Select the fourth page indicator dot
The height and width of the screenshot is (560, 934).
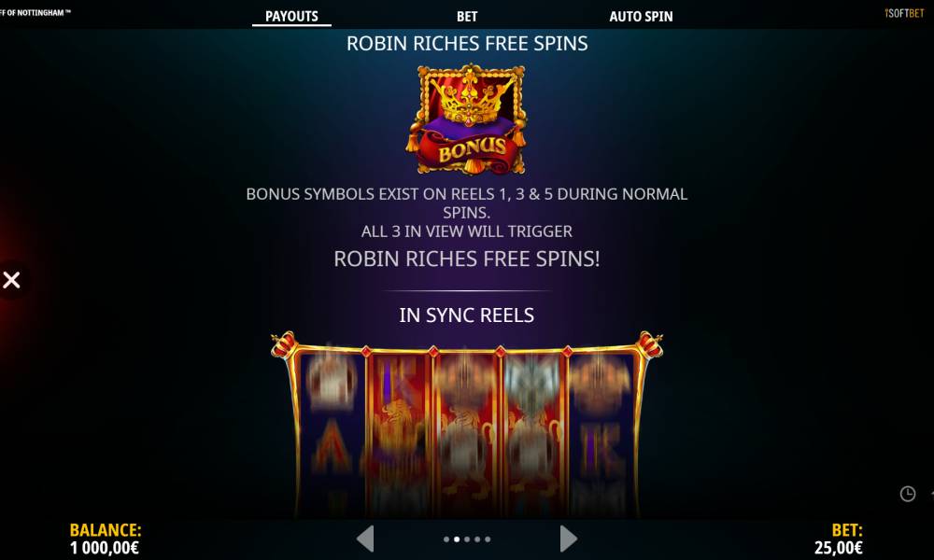(x=477, y=539)
